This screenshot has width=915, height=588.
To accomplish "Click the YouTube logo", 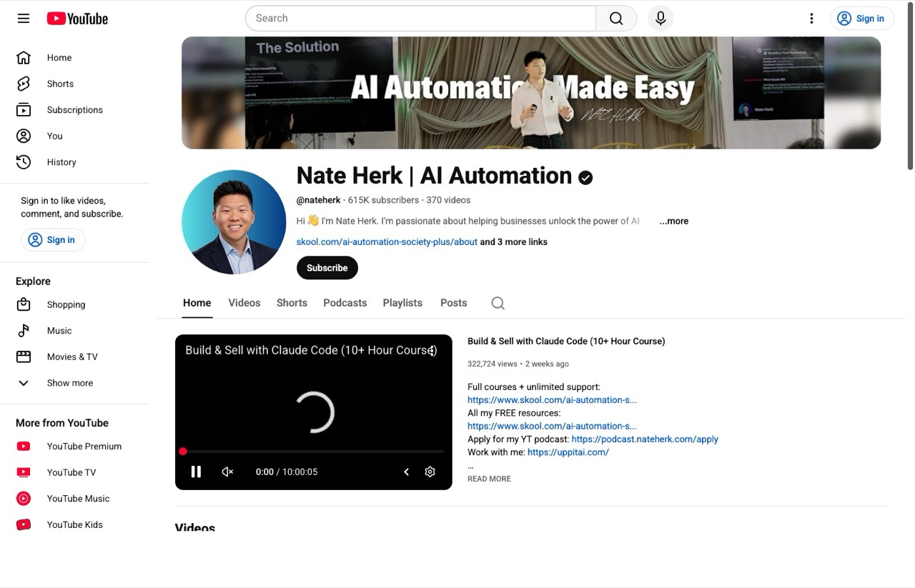I will (77, 19).
